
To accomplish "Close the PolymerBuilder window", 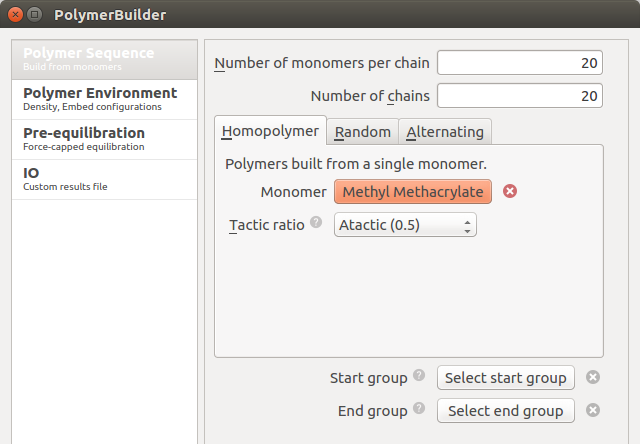I will tap(14, 15).
